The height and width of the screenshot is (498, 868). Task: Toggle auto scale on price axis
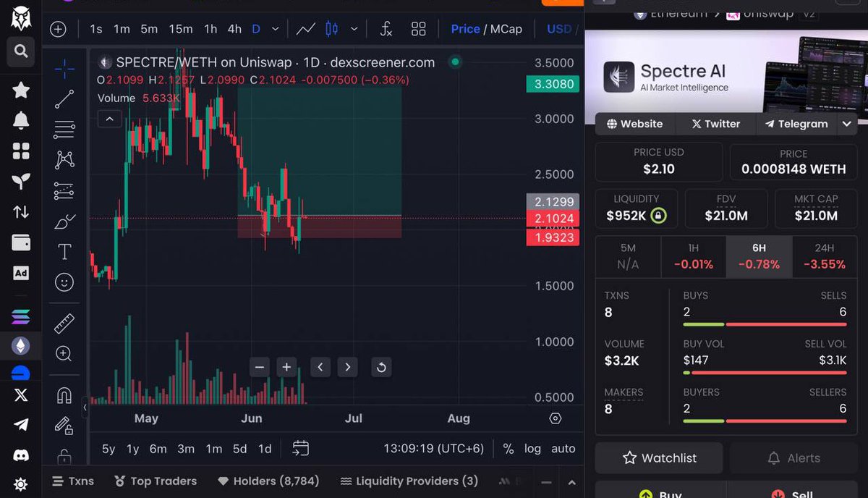click(563, 449)
